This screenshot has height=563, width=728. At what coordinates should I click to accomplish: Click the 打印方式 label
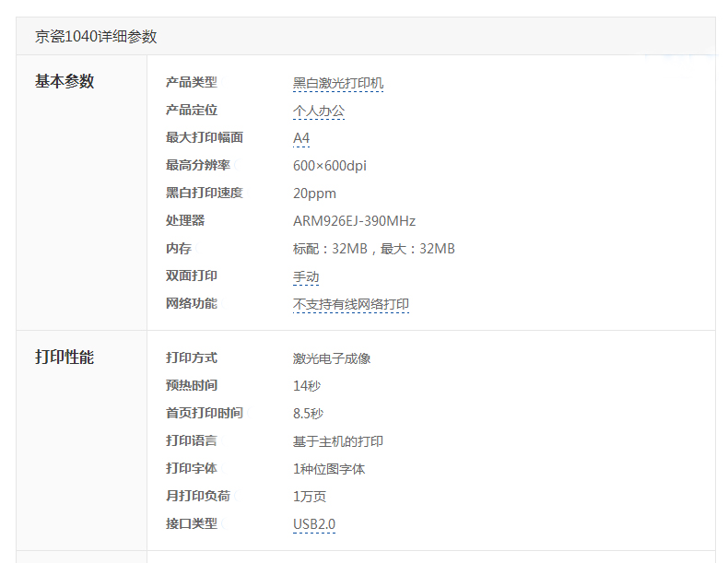(x=192, y=358)
